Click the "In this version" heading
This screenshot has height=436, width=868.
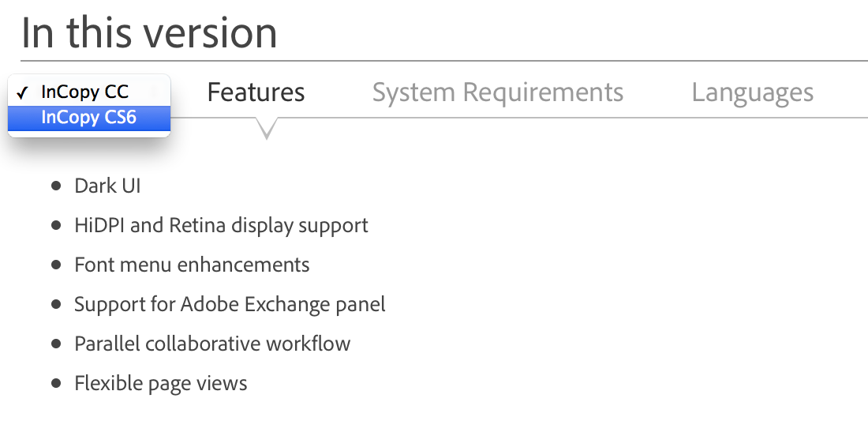pos(149,32)
